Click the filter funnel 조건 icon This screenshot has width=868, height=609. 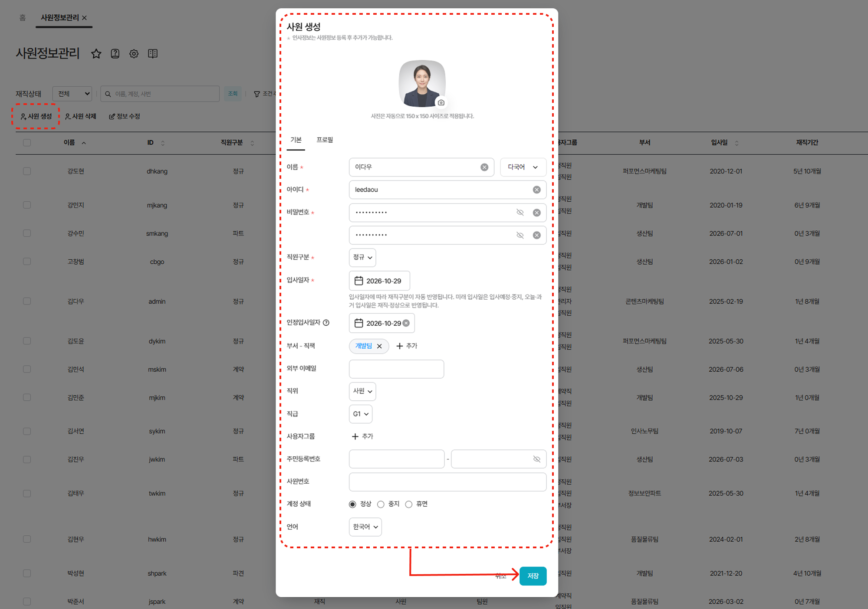(x=257, y=94)
